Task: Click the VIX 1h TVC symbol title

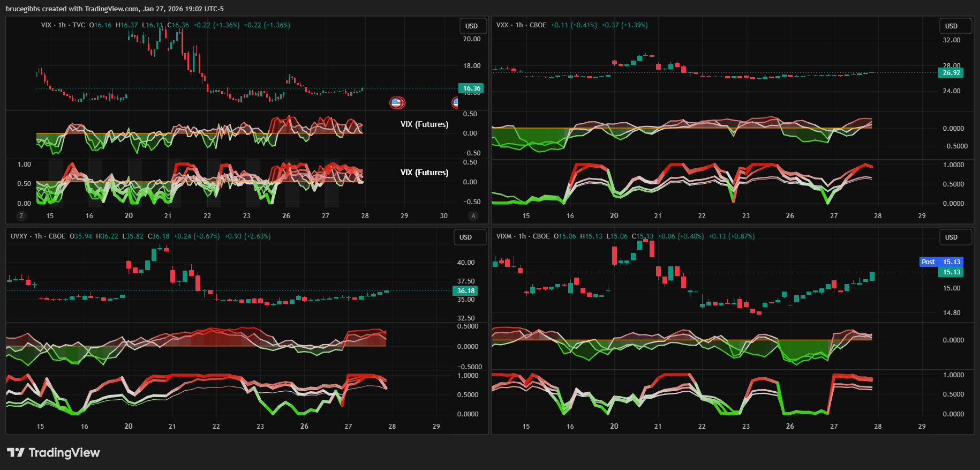Action: pos(63,25)
